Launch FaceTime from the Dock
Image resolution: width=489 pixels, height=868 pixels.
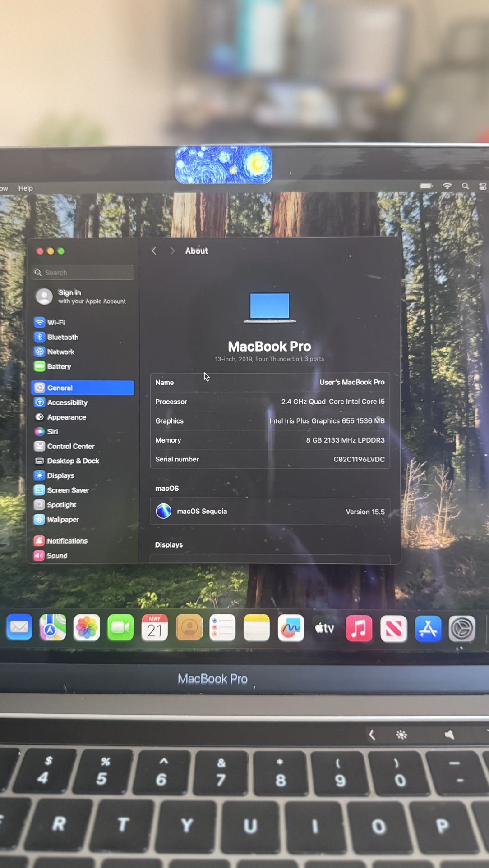[x=120, y=627]
